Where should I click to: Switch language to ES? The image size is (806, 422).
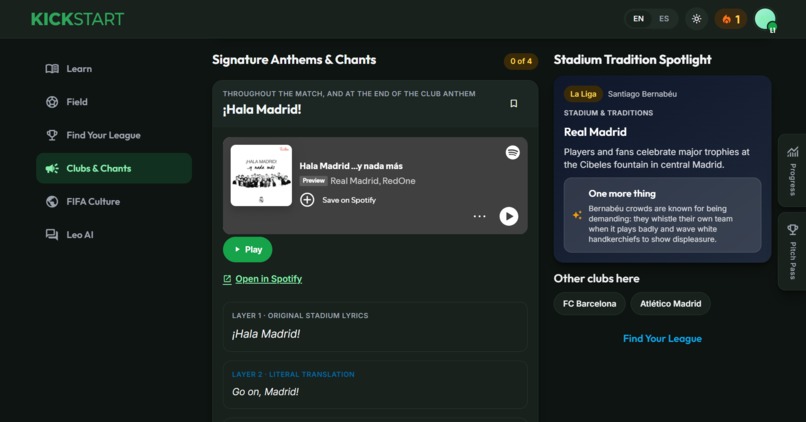pyautogui.click(x=664, y=19)
